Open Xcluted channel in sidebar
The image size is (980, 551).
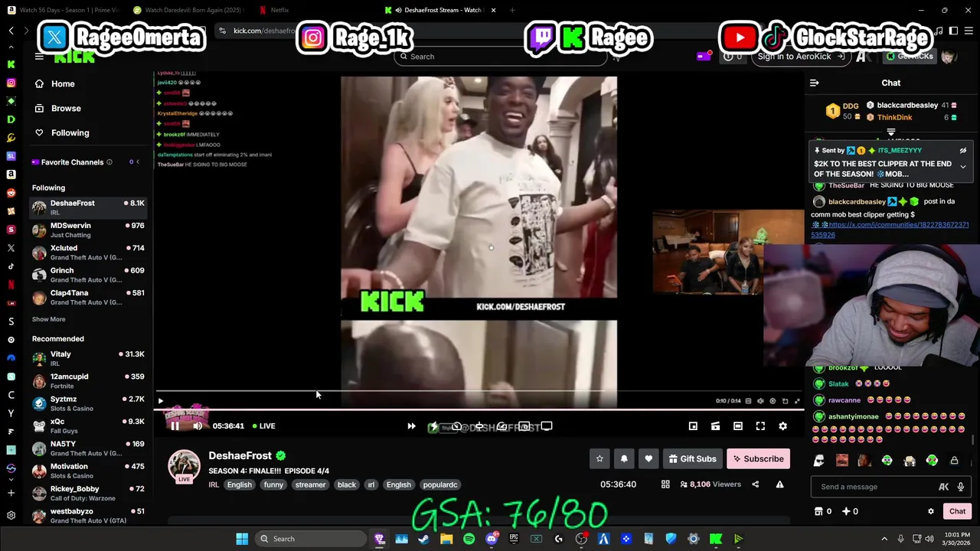click(x=88, y=252)
